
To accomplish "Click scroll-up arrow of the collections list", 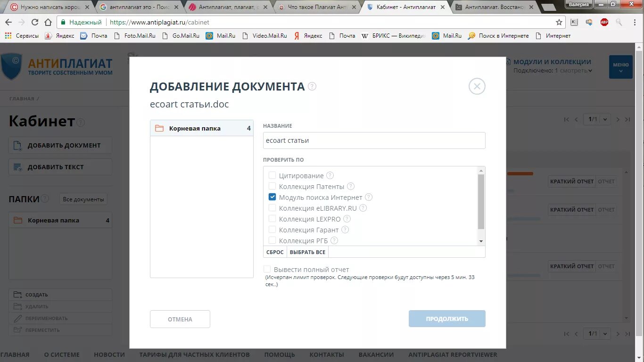I will [x=481, y=170].
